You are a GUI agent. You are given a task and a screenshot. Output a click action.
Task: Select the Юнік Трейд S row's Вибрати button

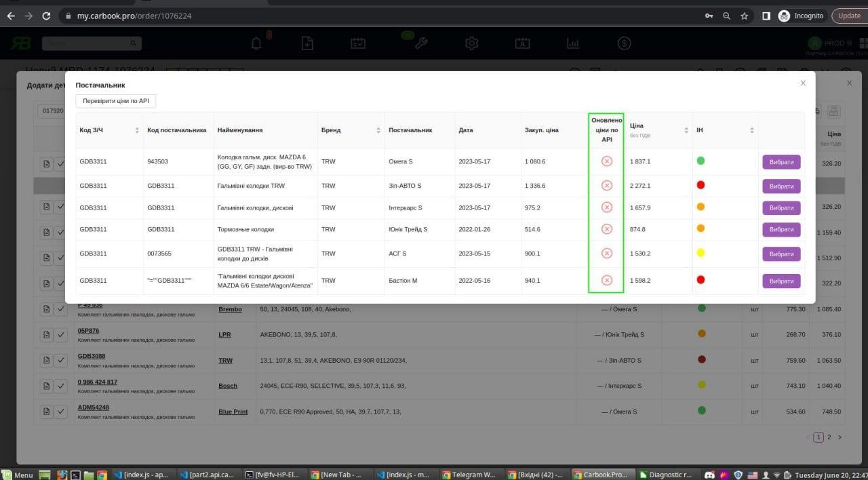click(781, 230)
